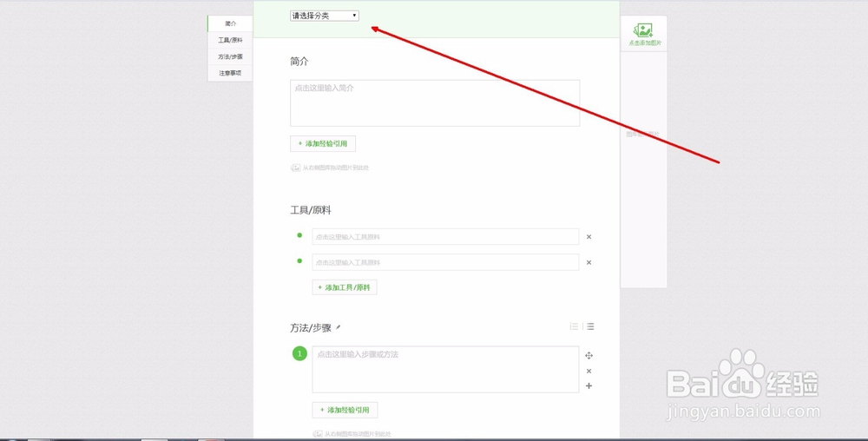This screenshot has height=441, width=868.
Task: Open the 请选择分类 category dropdown
Action: tap(325, 16)
